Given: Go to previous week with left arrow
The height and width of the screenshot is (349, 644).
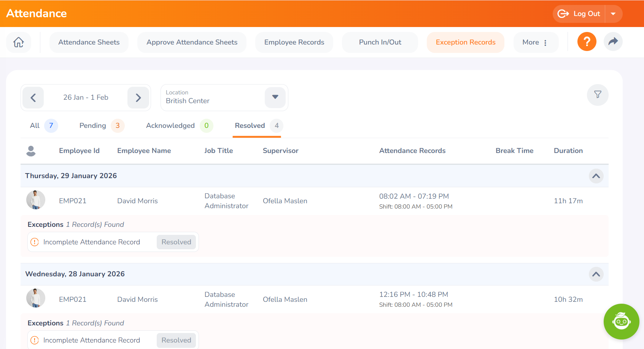Looking at the screenshot, I should tap(33, 98).
